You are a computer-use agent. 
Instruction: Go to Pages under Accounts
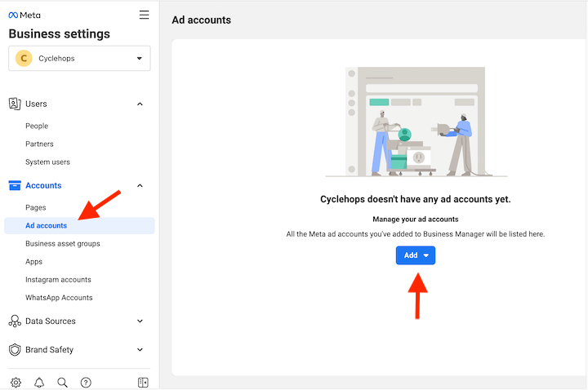click(x=36, y=207)
